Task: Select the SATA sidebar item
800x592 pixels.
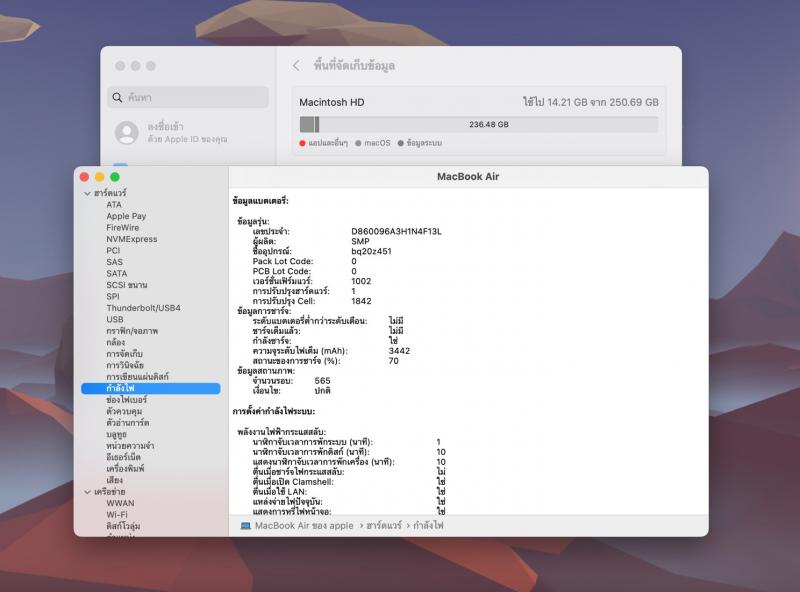Action: [116, 274]
